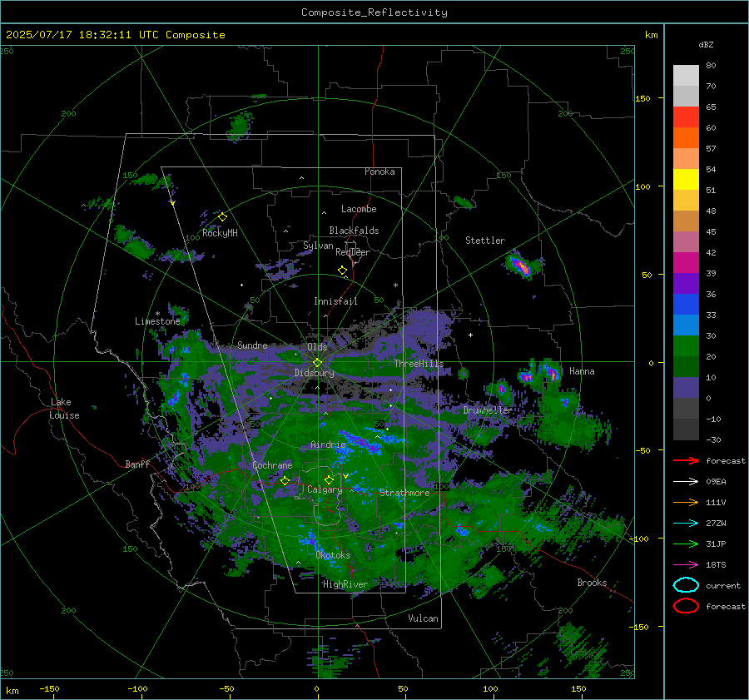Click the red 'forecast' ellipse symbol

click(686, 606)
